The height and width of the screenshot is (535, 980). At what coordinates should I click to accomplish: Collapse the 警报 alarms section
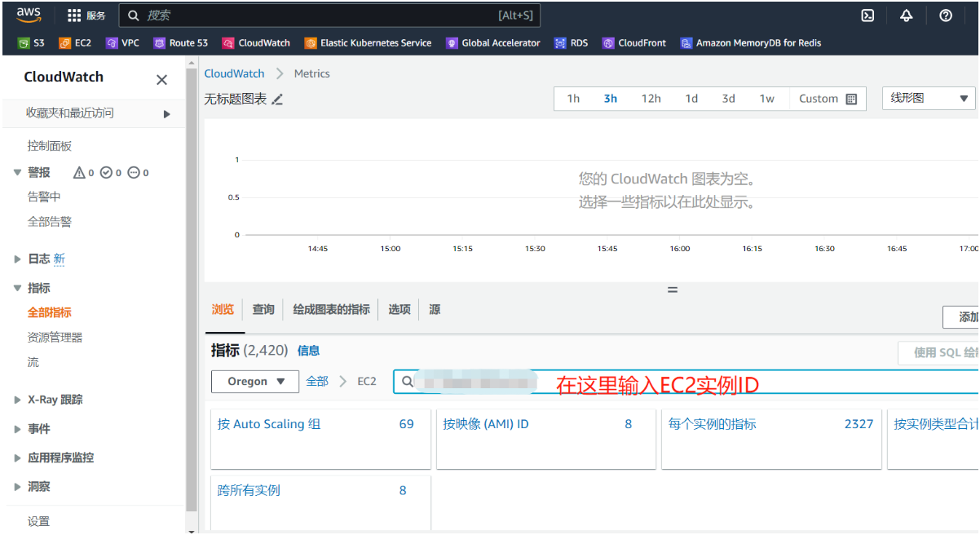click(x=18, y=173)
